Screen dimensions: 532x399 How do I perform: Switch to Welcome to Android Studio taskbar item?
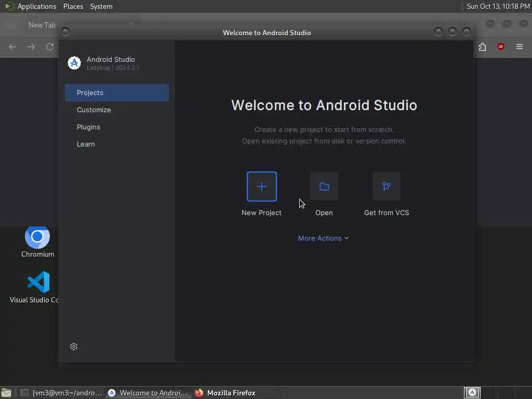coord(148,393)
